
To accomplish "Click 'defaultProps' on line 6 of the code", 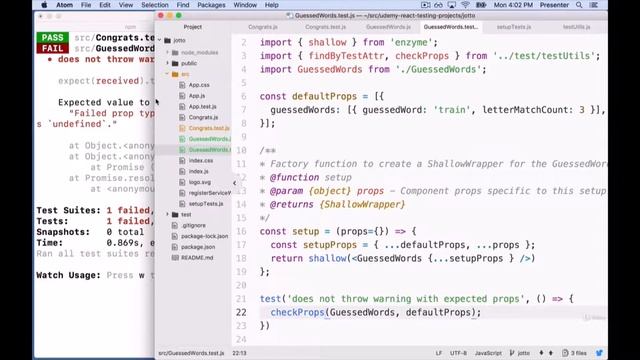I will (324, 96).
